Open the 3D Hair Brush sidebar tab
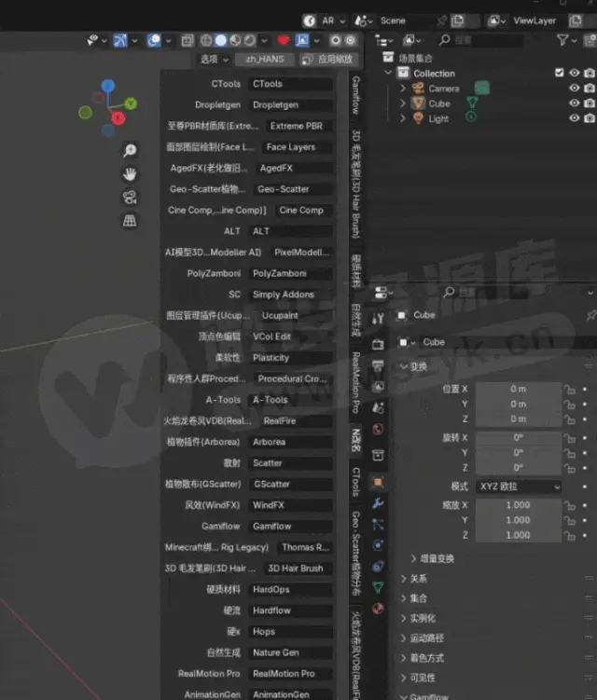 [x=355, y=184]
